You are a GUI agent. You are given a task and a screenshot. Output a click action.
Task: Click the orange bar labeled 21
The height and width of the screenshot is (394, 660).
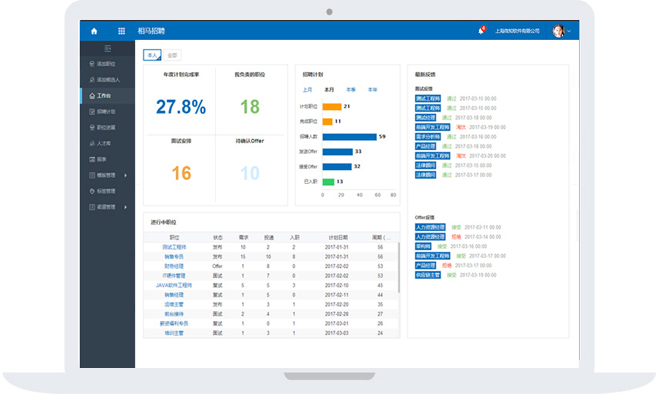(332, 106)
